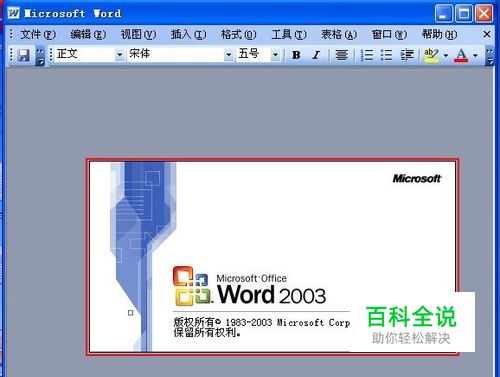The height and width of the screenshot is (377, 500).
Task: Toggle Bold formatting
Action: point(296,55)
